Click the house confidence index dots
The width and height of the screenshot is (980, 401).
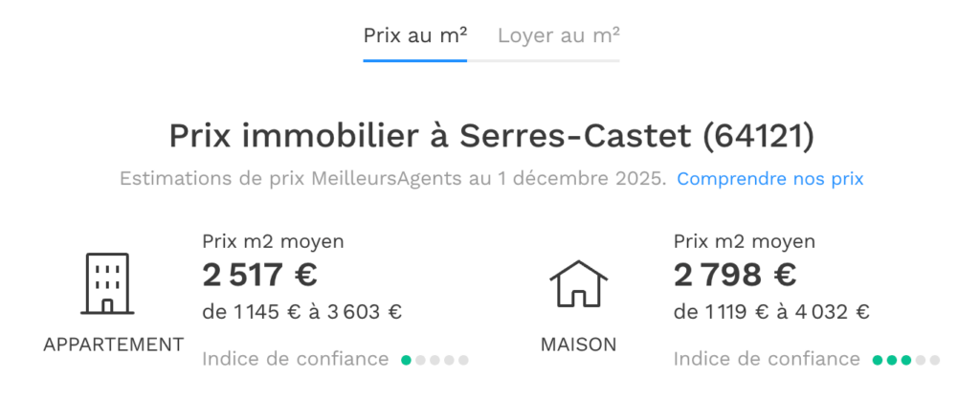point(905,360)
